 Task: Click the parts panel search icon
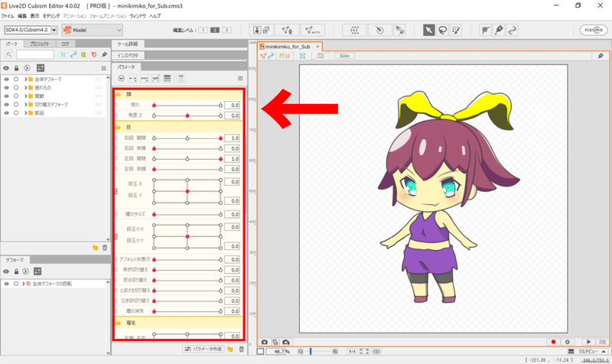(x=8, y=54)
